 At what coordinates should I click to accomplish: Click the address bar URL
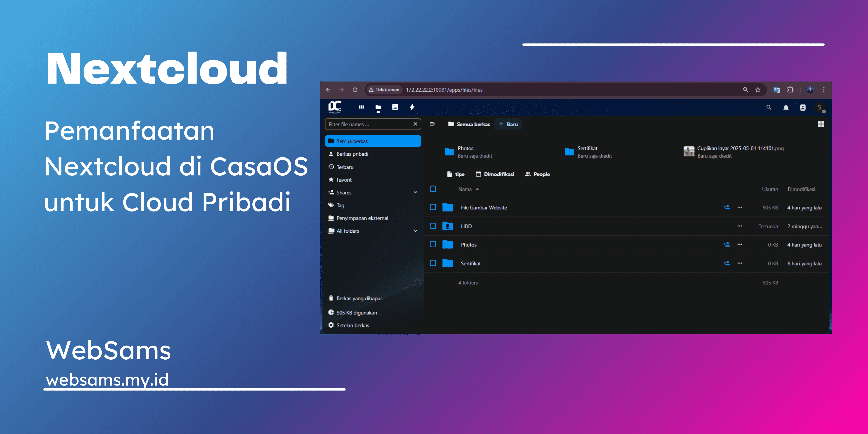444,90
